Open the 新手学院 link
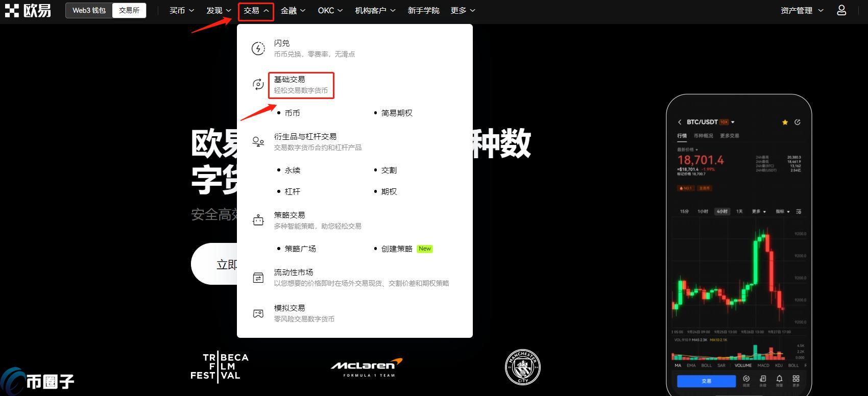Screen dimensions: 868x396 pos(423,10)
